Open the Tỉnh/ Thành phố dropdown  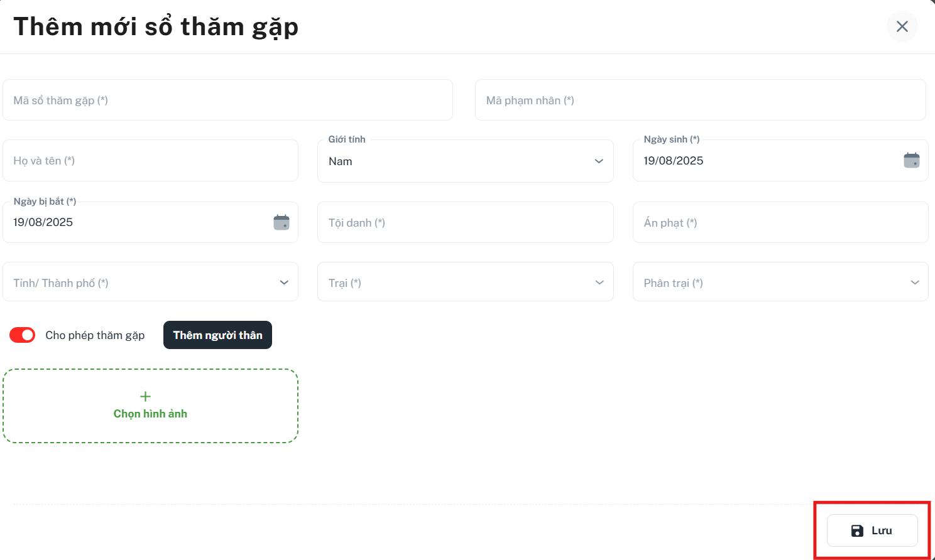[x=151, y=282]
